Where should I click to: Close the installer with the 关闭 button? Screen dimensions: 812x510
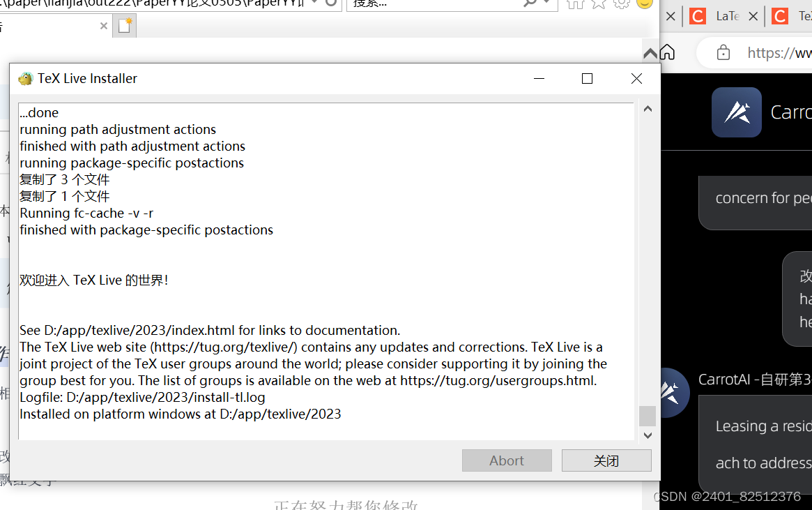tap(606, 460)
